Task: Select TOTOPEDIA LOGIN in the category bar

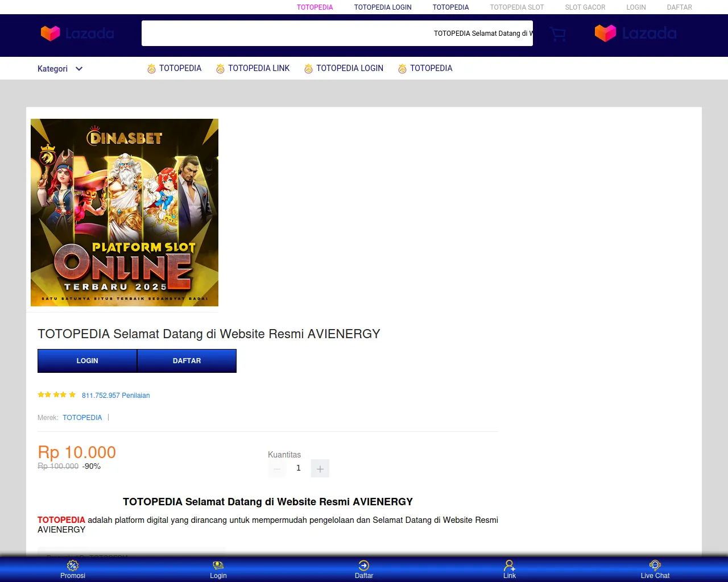Action: point(350,68)
